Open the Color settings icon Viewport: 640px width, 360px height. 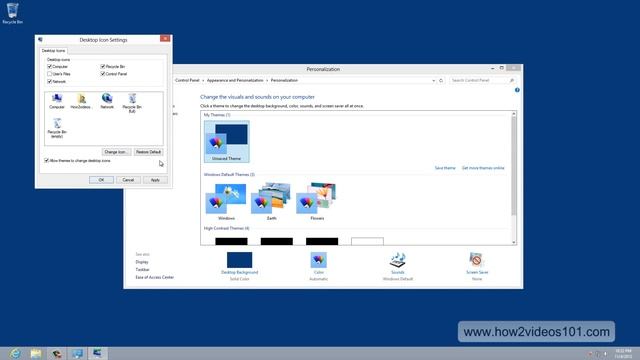318,260
